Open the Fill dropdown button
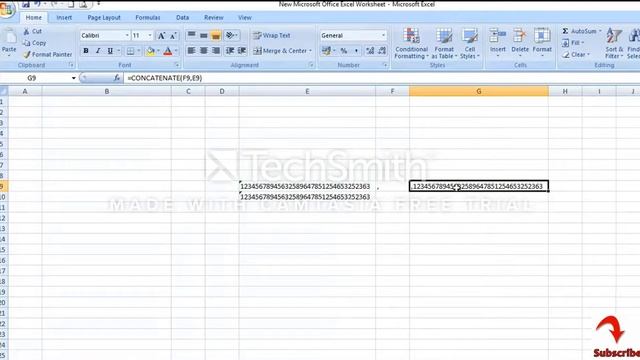 tap(573, 43)
